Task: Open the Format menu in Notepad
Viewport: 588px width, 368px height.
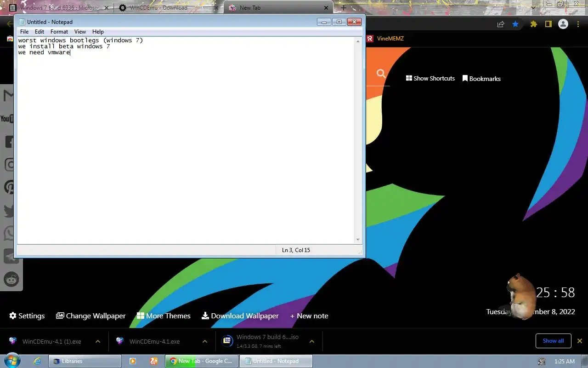Action: click(59, 32)
